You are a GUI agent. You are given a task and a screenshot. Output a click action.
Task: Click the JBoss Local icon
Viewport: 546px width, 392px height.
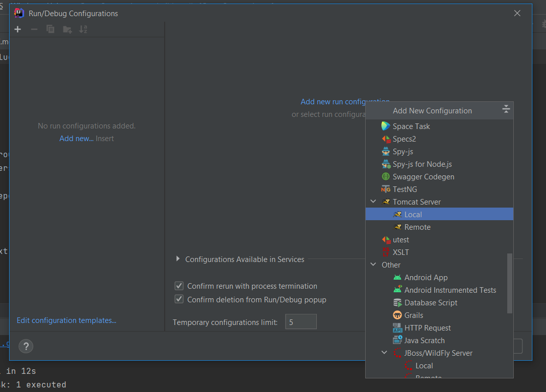click(x=408, y=365)
